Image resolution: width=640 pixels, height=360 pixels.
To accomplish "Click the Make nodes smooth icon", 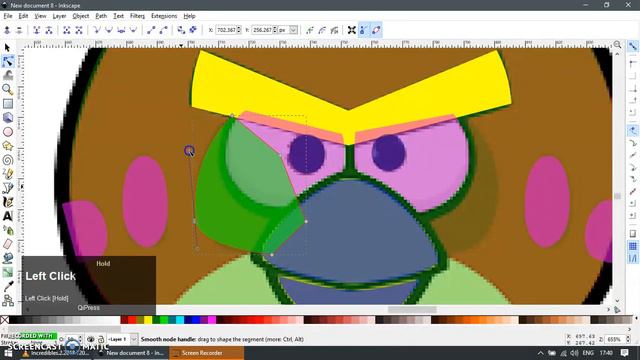I will pos(109,30).
